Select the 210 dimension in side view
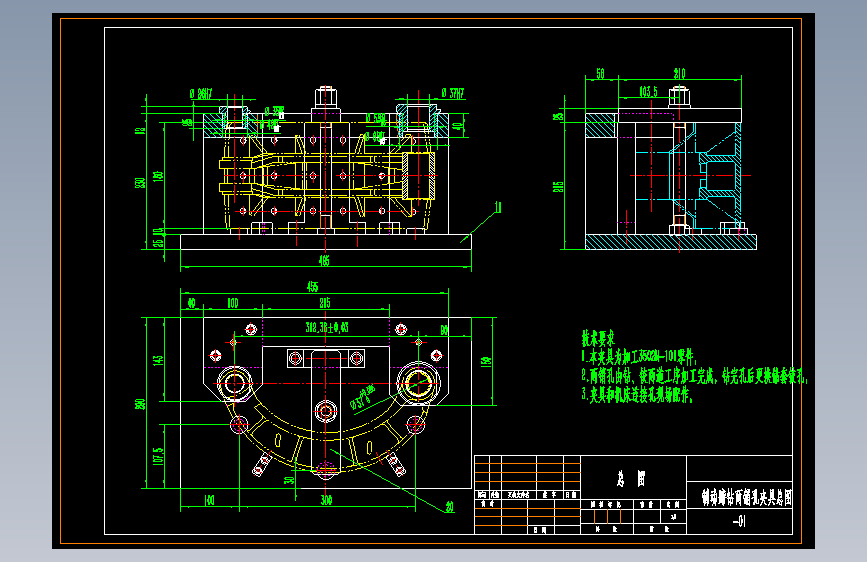The width and height of the screenshot is (867, 562). pos(679,73)
